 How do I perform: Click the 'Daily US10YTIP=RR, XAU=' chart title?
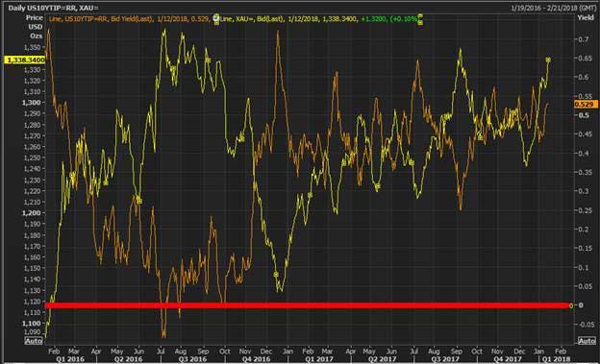(x=53, y=8)
